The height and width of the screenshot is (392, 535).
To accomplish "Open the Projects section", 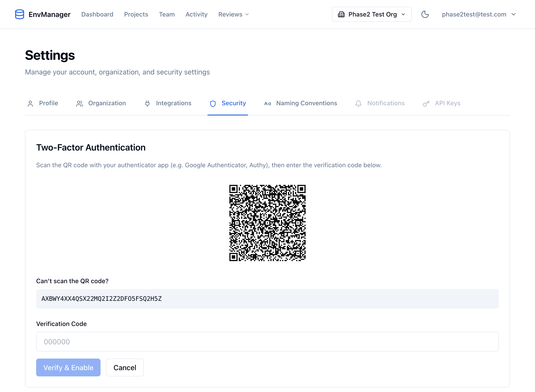I will coord(136,14).
